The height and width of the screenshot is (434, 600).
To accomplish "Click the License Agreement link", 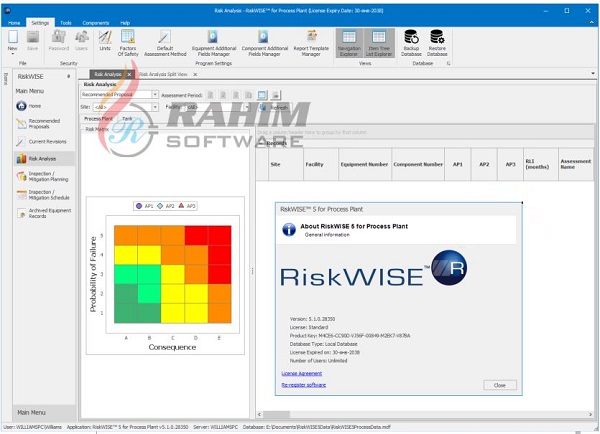I will [x=302, y=374].
